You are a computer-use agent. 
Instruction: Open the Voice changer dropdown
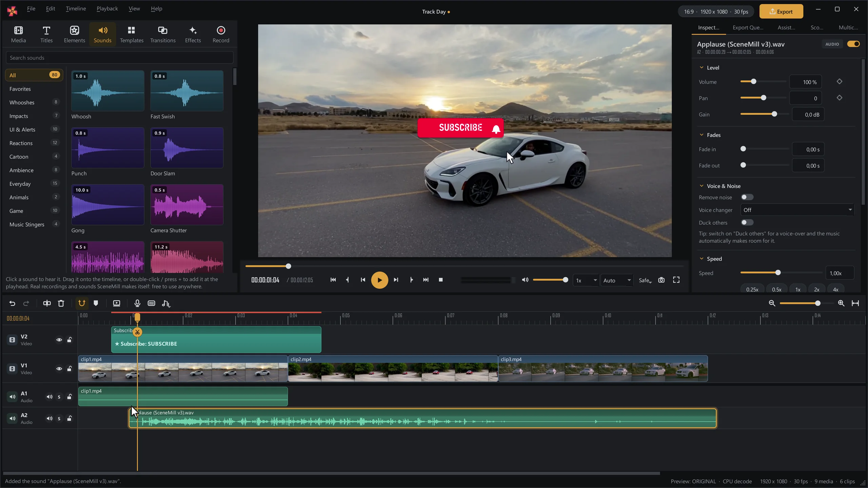(797, 210)
